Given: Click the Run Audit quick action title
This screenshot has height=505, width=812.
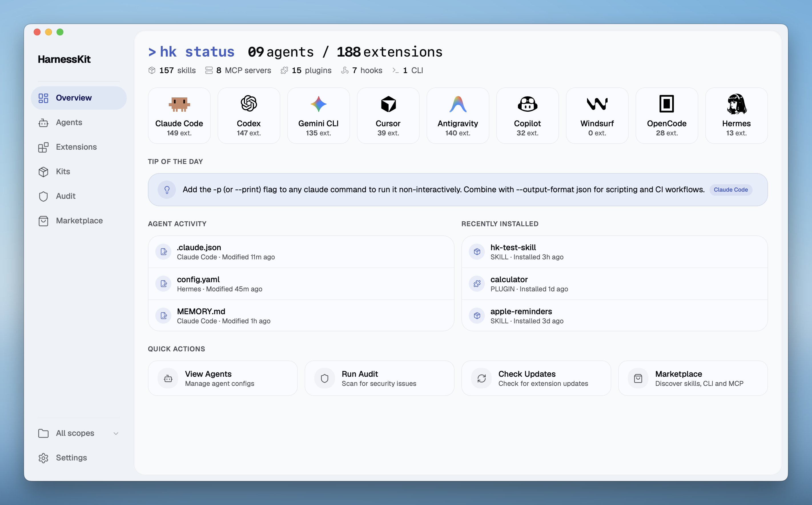Looking at the screenshot, I should [x=360, y=374].
